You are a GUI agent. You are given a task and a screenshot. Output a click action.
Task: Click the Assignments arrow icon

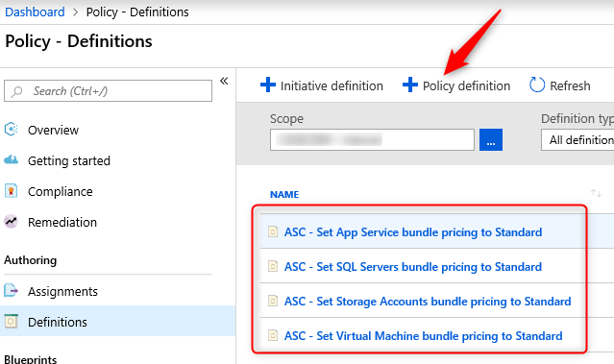(x=11, y=291)
